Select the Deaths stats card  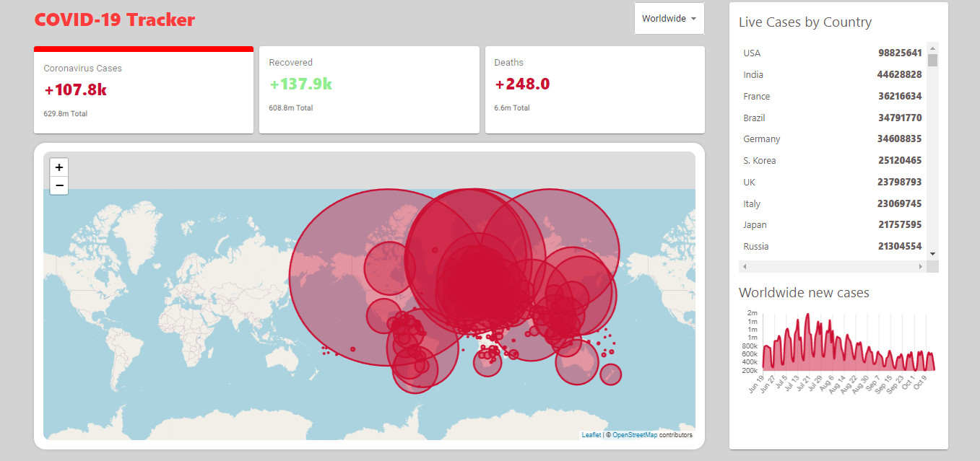point(595,90)
